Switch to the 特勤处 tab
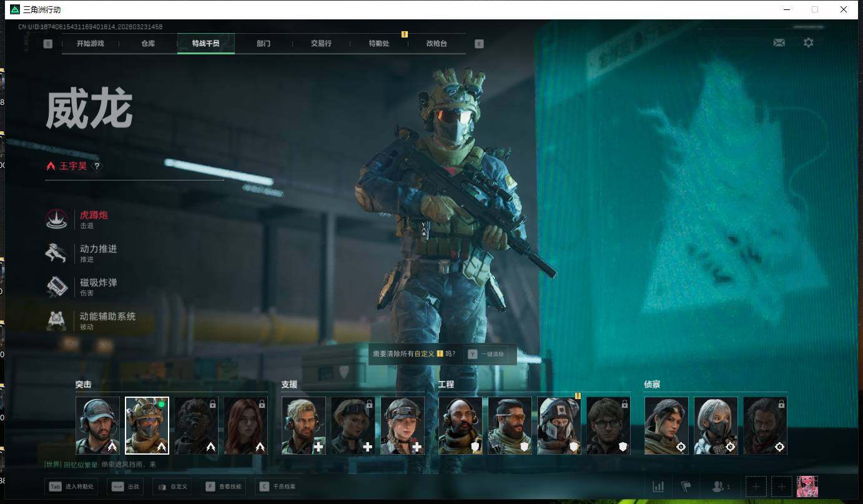Image resolution: width=863 pixels, height=504 pixels. (x=379, y=44)
